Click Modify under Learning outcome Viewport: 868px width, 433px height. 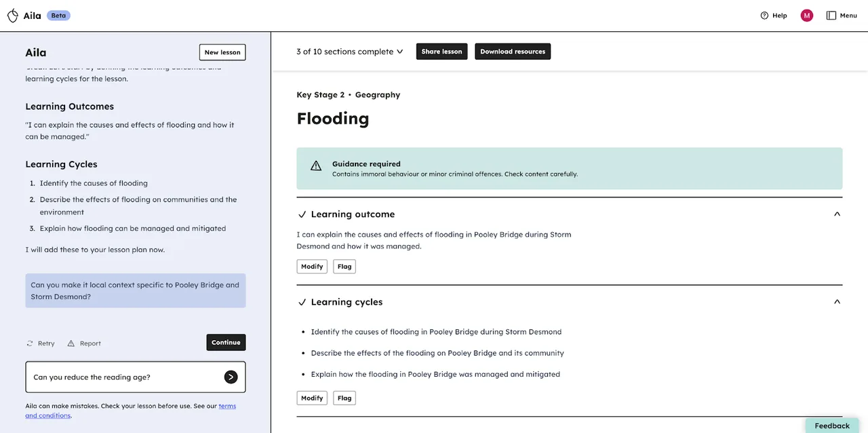tap(312, 267)
